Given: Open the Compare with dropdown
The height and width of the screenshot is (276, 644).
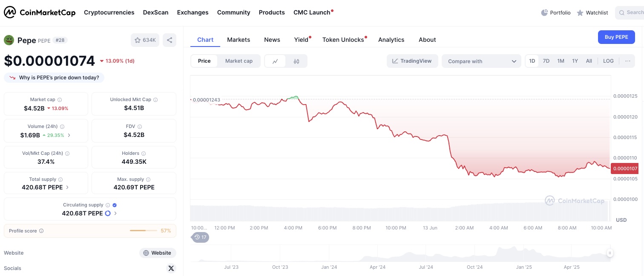Looking at the screenshot, I should (481, 61).
